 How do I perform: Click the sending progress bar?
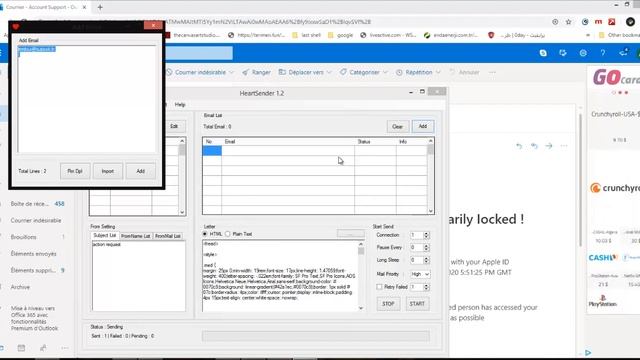(x=316, y=336)
